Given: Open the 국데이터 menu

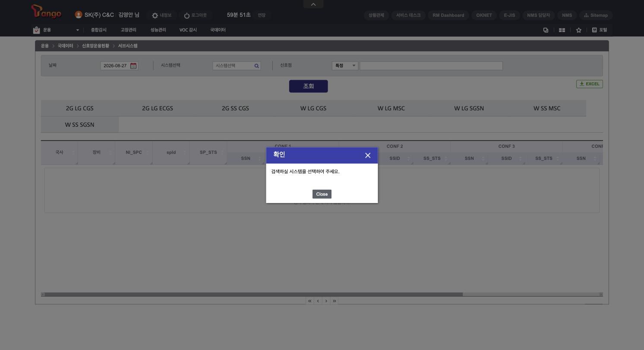Looking at the screenshot, I should pyautogui.click(x=218, y=30).
